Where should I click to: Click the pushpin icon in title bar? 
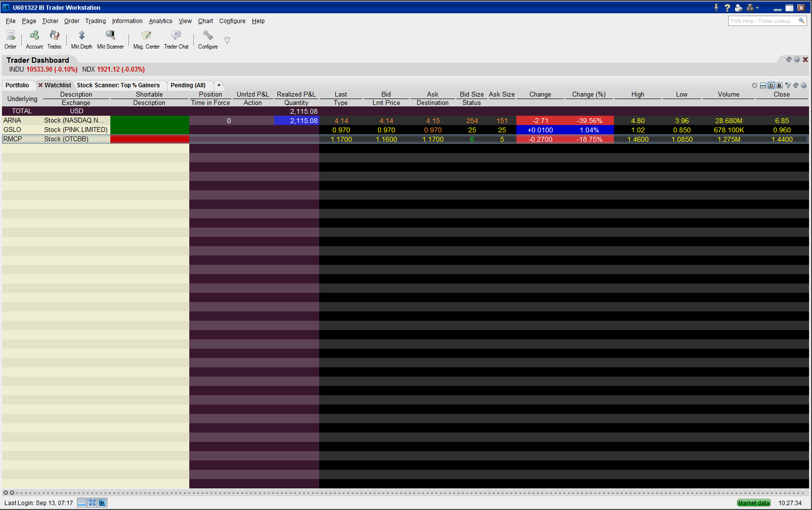716,7
